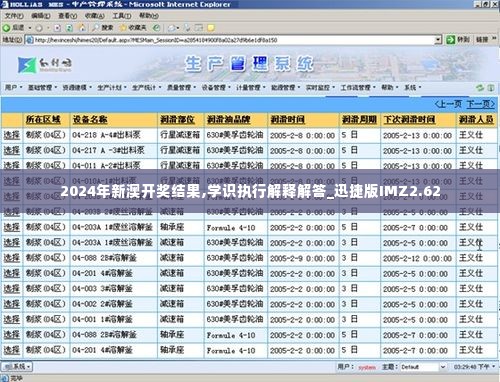Click the Refresh page icon in IE toolbar
Image resolution: width=500 pixels, height=382 pixels.
click(69, 28)
